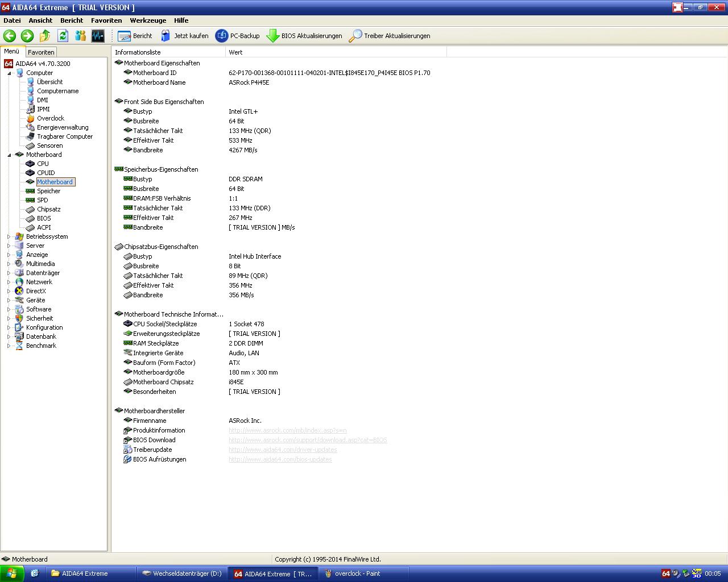This screenshot has width=728, height=582.
Task: Select IPMI tree item
Action: point(43,109)
